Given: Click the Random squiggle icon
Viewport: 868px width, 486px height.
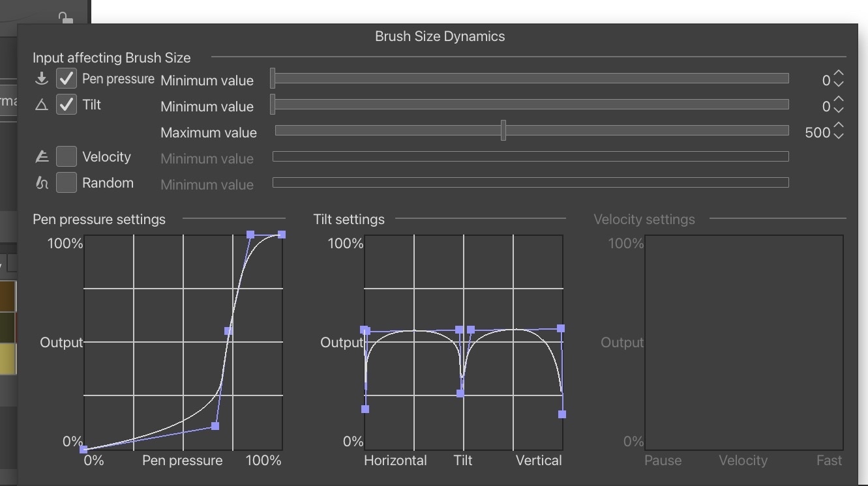Looking at the screenshot, I should point(42,183).
